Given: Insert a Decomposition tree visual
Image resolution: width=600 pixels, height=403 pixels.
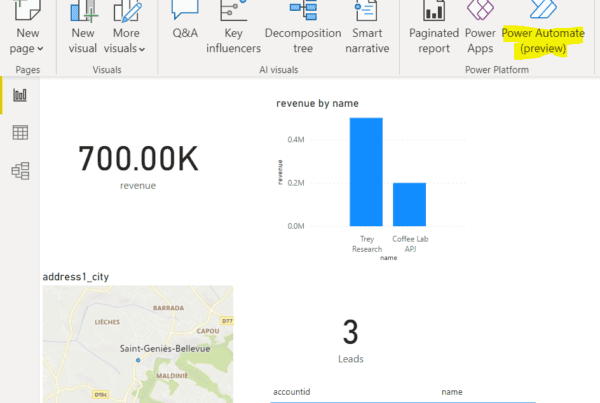Looking at the screenshot, I should click(x=303, y=27).
